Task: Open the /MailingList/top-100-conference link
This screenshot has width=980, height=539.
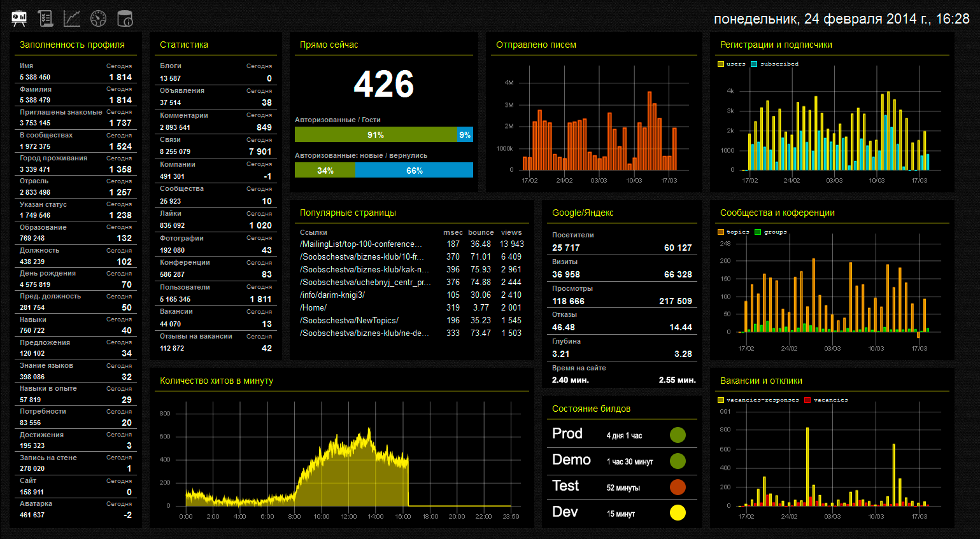Action: (360, 244)
